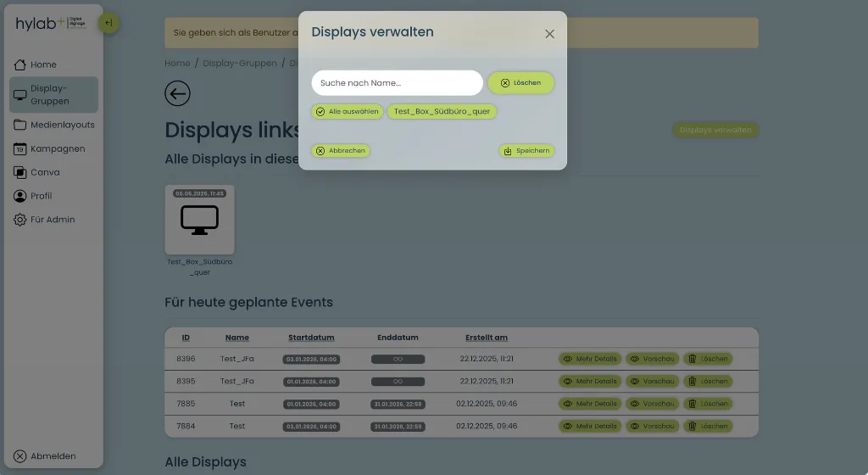Click the back arrow circle button

pyautogui.click(x=177, y=93)
